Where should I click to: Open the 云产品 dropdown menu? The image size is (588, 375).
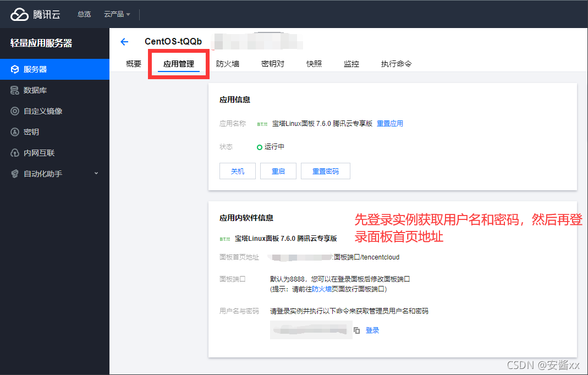click(117, 14)
